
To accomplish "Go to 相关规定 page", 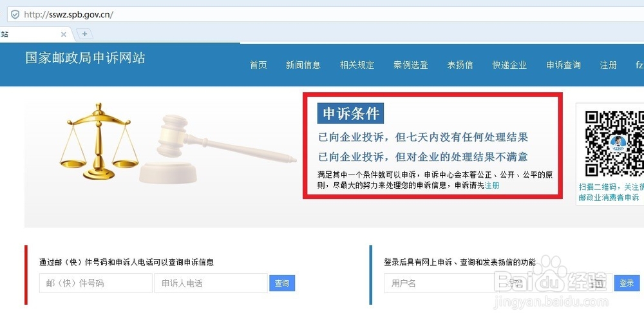I will click(357, 65).
